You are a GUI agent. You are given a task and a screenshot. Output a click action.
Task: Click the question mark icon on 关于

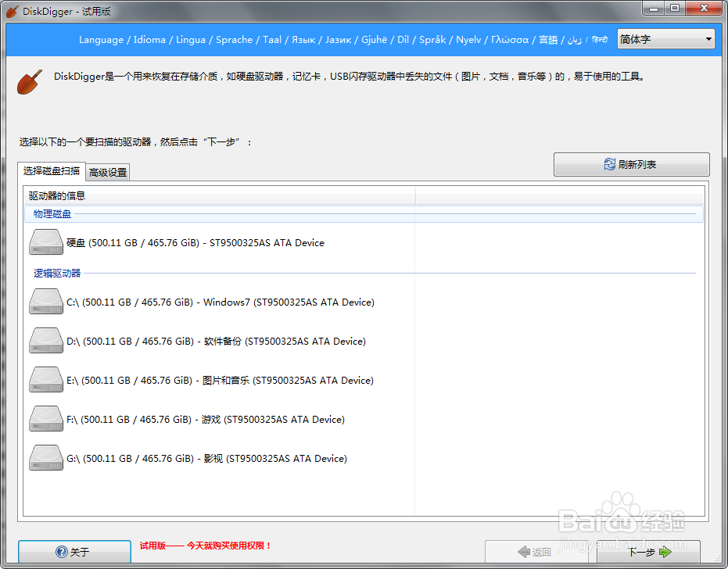(x=61, y=551)
